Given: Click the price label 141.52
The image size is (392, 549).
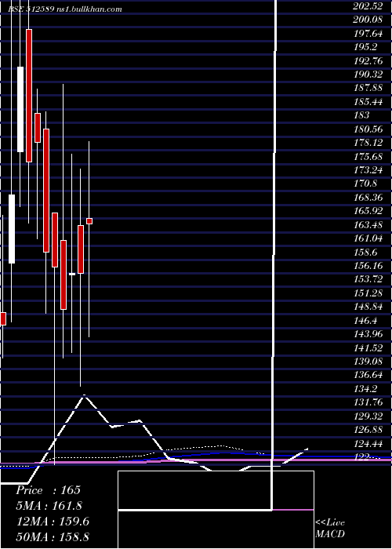Looking at the screenshot, I should tap(368, 347).
